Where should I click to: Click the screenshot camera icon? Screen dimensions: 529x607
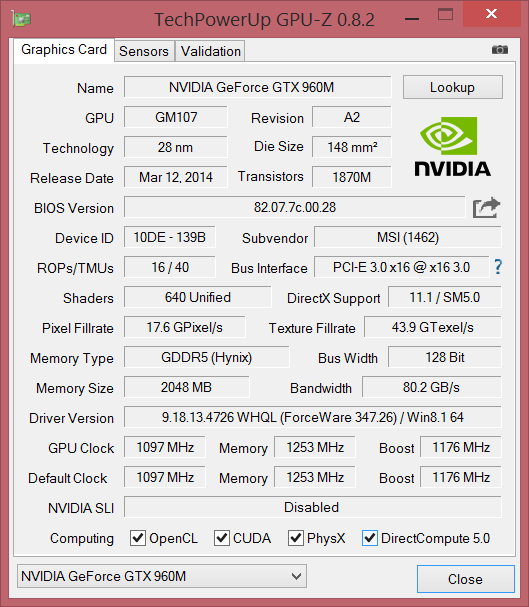(500, 50)
